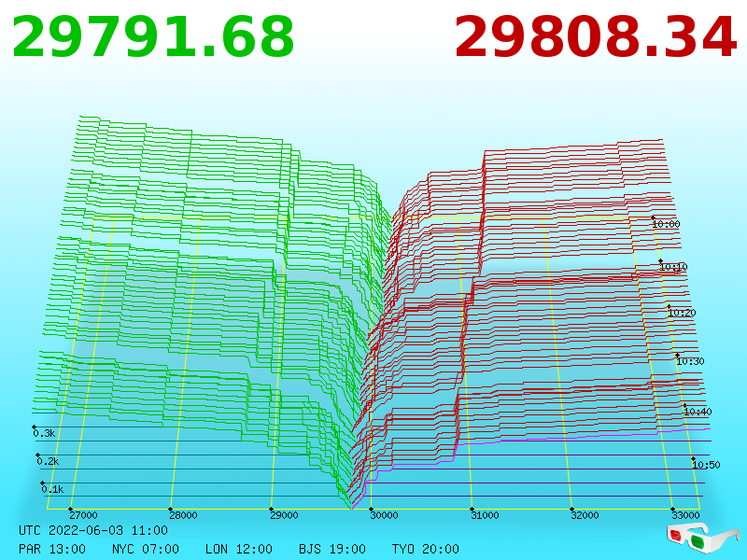747x560 pixels.
Task: Click the BJS 19:00 Beijing time
Action: coord(332,549)
